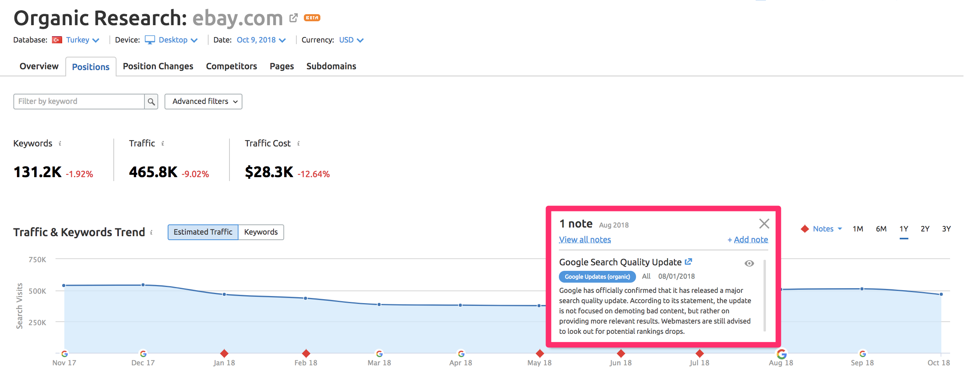
Task: Click Google update marker at Sep 18
Action: click(x=862, y=354)
